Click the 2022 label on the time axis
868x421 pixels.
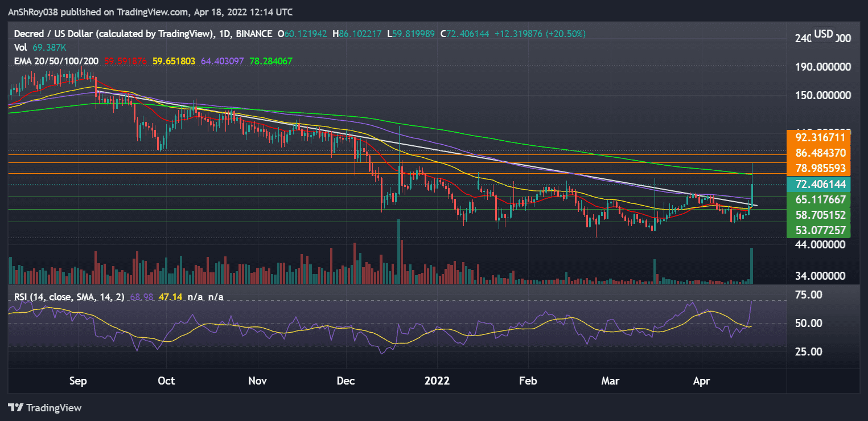tap(437, 381)
